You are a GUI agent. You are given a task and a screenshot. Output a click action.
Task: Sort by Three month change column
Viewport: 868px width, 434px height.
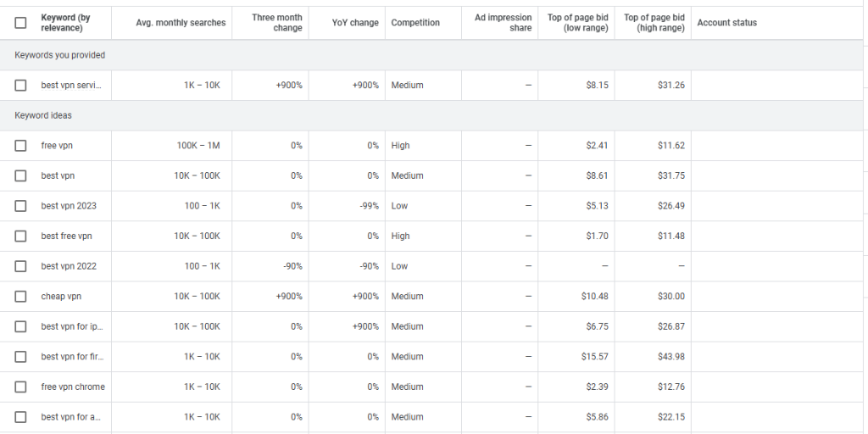click(277, 23)
